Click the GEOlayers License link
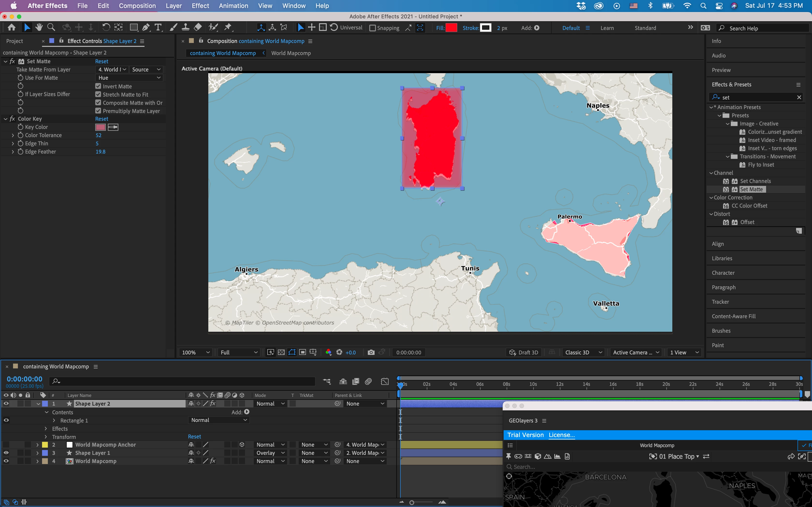This screenshot has height=507, width=812. pyautogui.click(x=561, y=435)
